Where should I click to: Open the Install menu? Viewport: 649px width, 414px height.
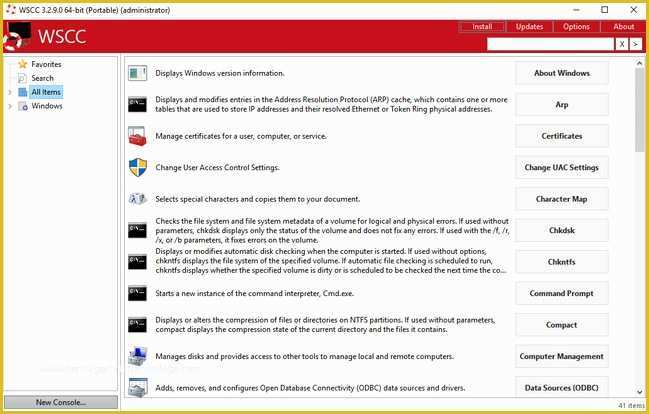[x=482, y=26]
